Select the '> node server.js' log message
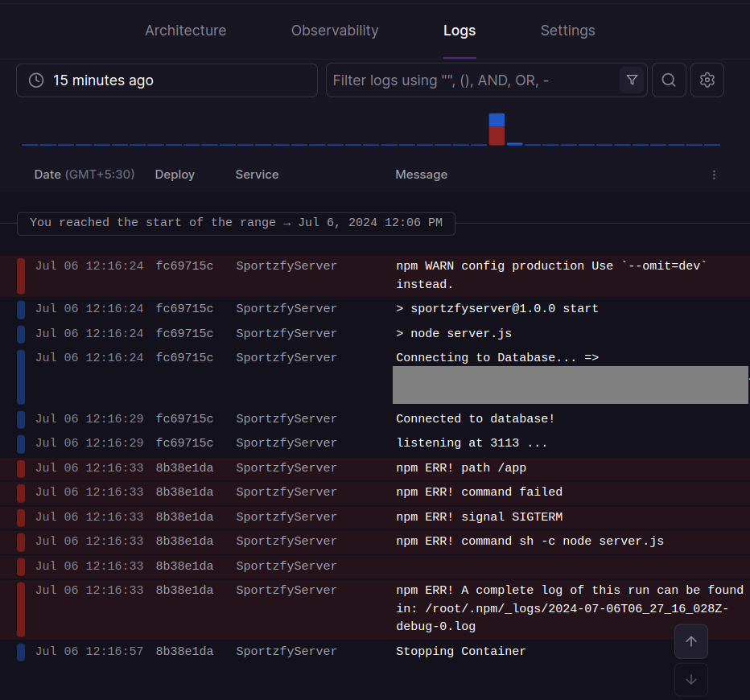Viewport: 750px width, 700px height. (454, 334)
